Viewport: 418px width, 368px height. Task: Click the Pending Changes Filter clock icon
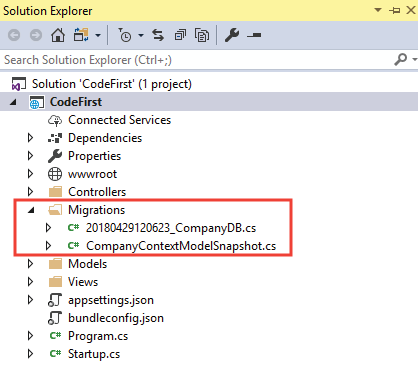[x=125, y=35]
